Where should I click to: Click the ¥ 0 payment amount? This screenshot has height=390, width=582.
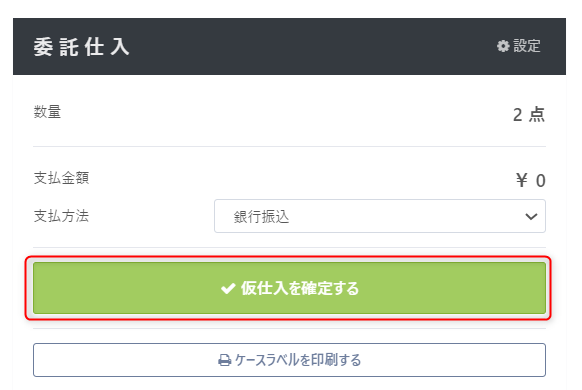530,181
